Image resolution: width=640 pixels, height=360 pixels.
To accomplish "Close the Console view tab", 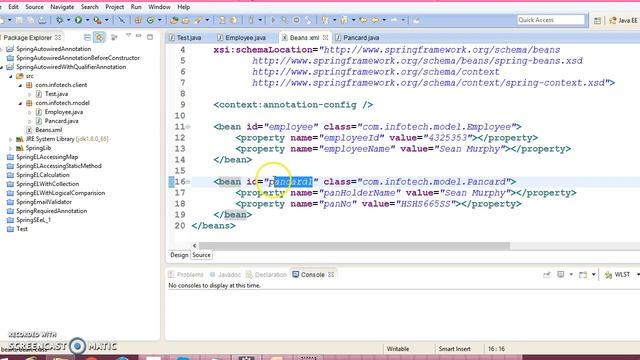I will 331,275.
